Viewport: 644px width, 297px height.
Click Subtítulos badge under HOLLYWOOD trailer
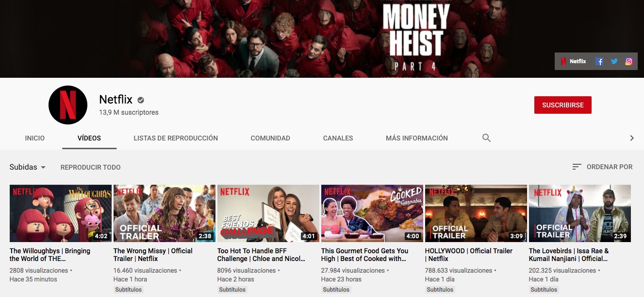point(440,290)
